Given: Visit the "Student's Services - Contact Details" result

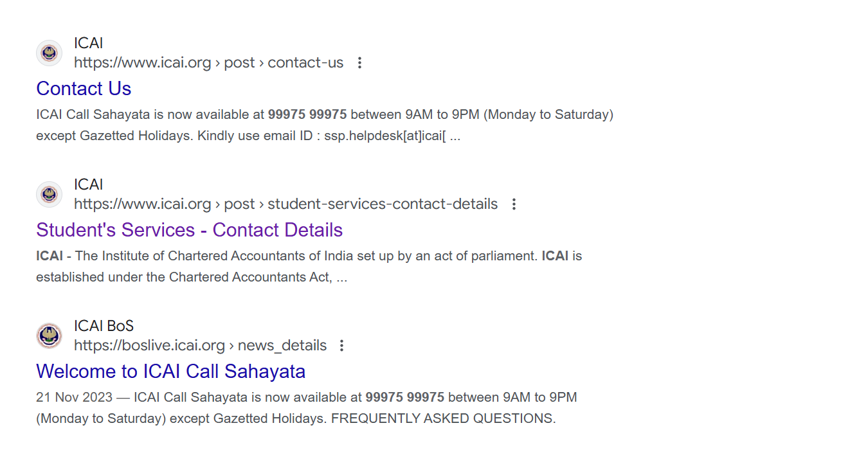Looking at the screenshot, I should pos(189,230).
